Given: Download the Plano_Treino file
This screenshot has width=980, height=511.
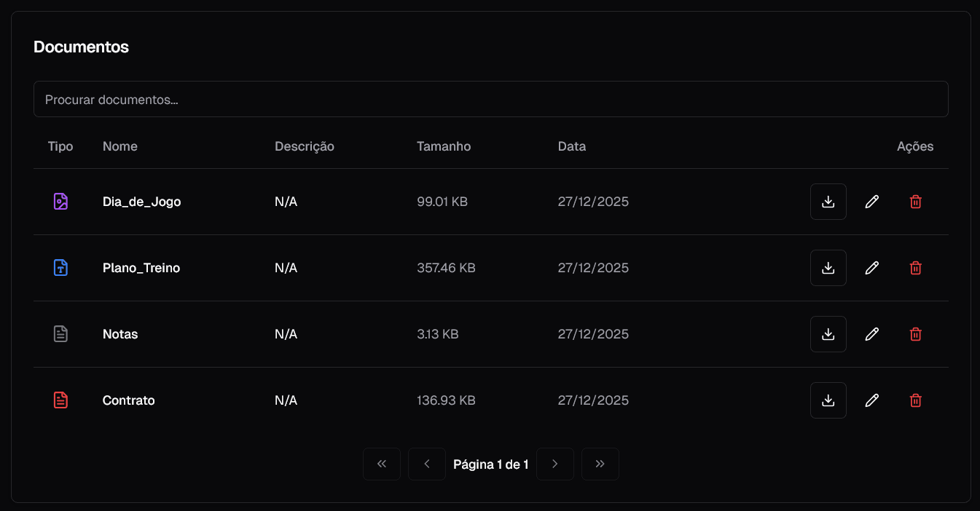Looking at the screenshot, I should click(828, 268).
